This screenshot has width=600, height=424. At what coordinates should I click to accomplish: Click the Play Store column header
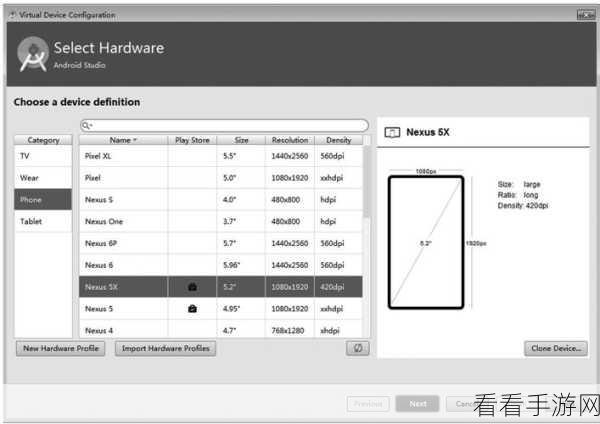192,140
